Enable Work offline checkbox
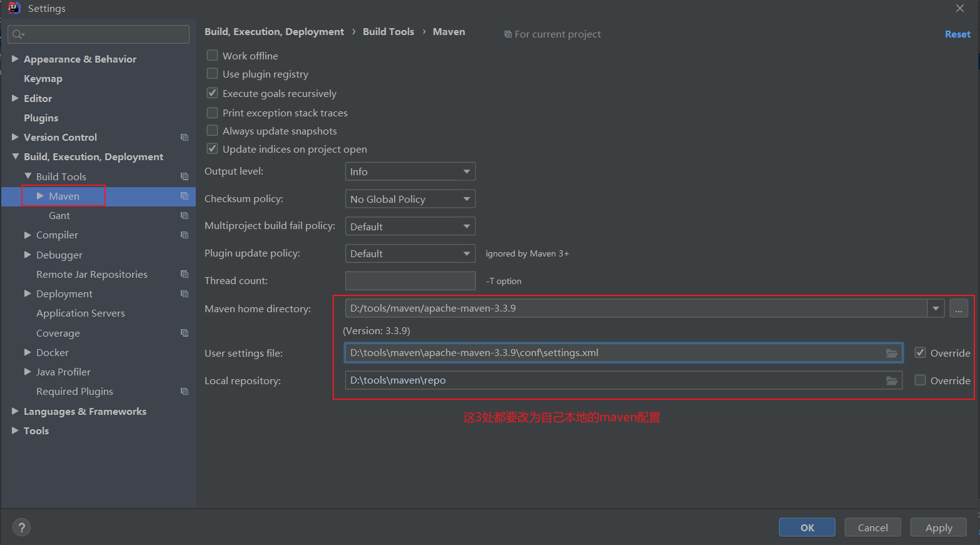The height and width of the screenshot is (545, 980). [x=213, y=55]
